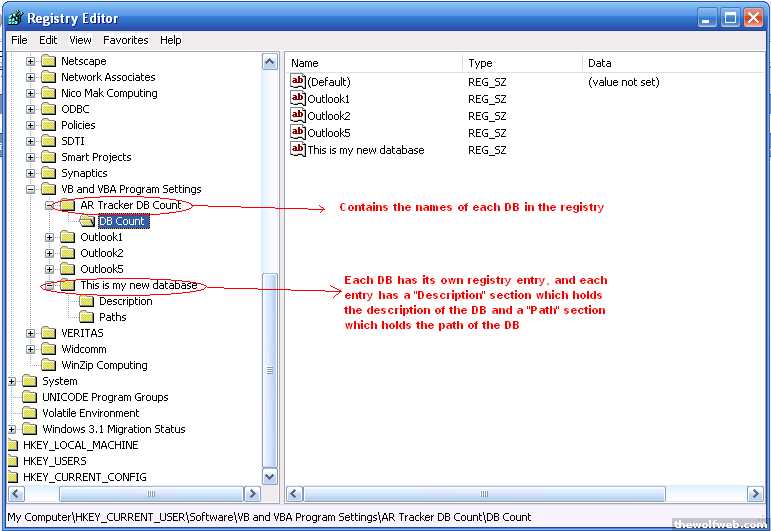Click the (Default) registry value icon
Screen dimensions: 771x531
click(x=298, y=81)
